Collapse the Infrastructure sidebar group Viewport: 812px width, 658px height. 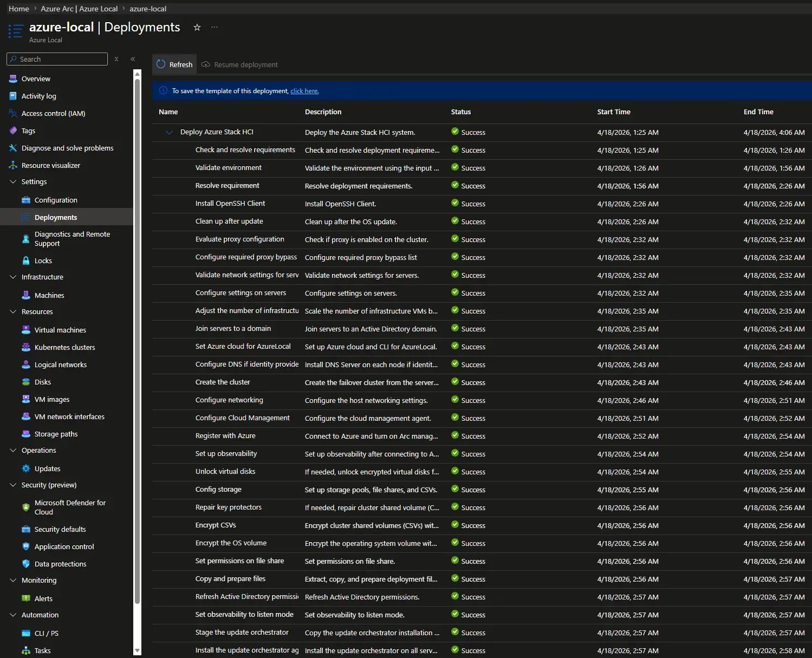click(x=14, y=277)
